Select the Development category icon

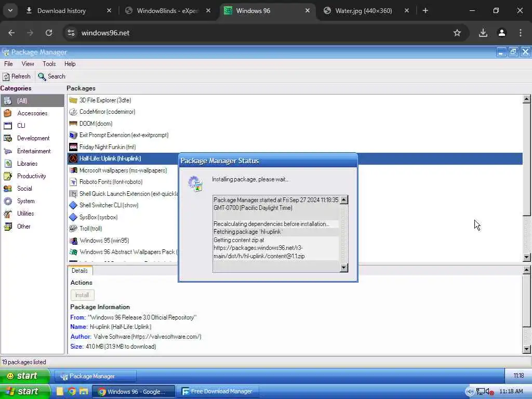(7, 138)
